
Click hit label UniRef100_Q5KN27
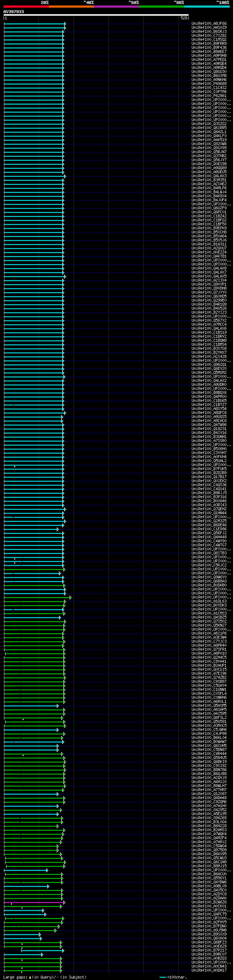(x=209, y=625)
